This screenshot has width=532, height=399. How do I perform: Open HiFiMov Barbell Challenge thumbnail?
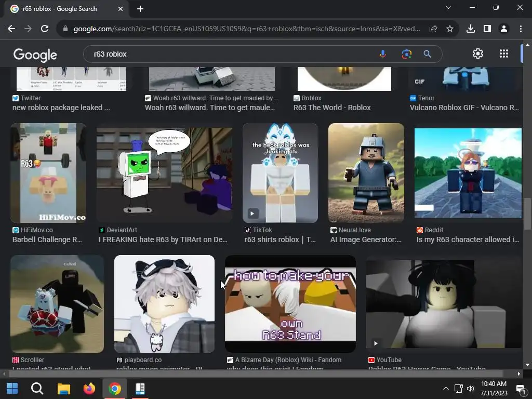tap(48, 172)
